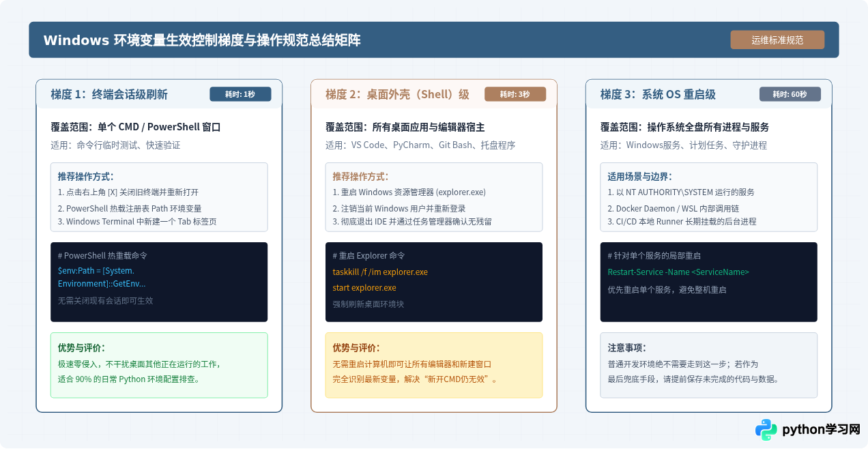Screen dimensions: 868x449
Task: Click the Python logo icon
Action: (x=766, y=429)
